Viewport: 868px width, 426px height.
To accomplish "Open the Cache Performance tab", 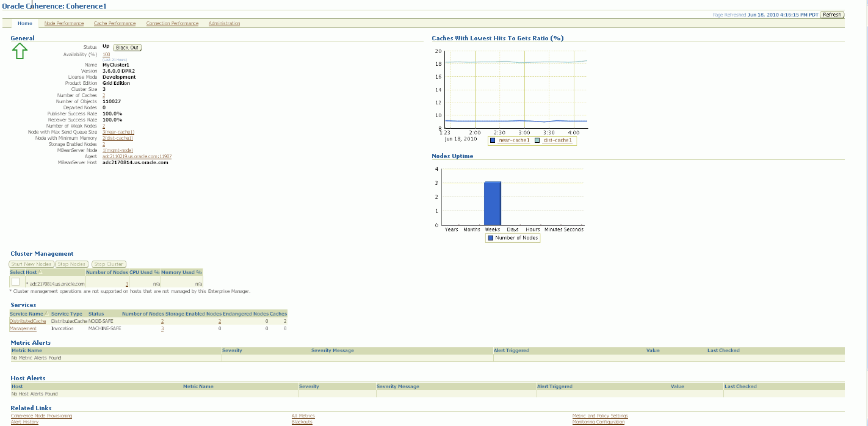I will [115, 24].
